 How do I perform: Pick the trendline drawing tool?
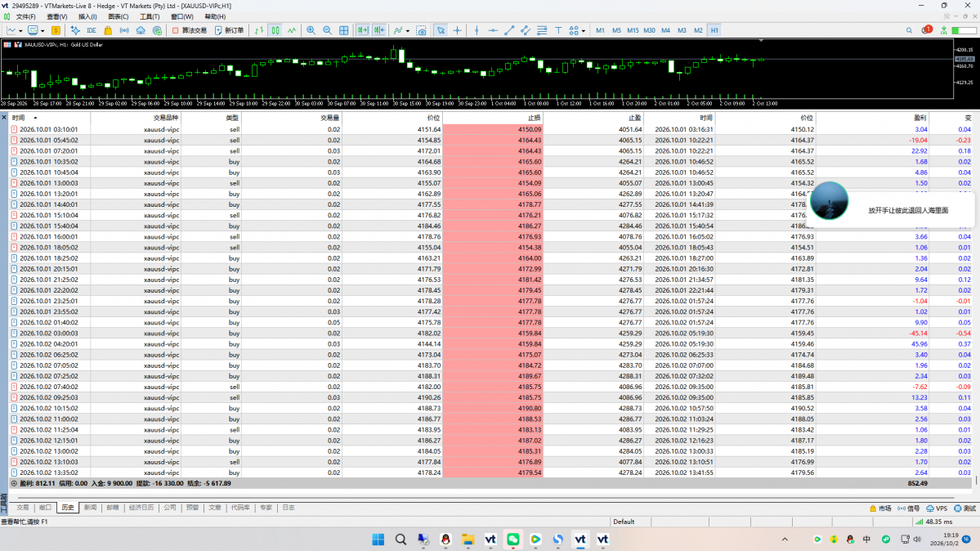click(x=509, y=30)
